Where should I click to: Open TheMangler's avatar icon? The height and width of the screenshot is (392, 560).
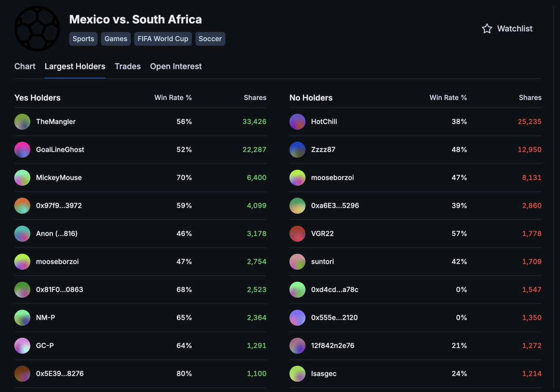(22, 122)
